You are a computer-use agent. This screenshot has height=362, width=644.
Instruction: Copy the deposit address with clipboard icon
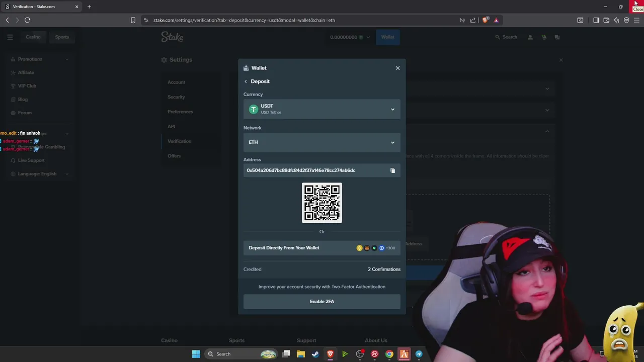(x=392, y=170)
